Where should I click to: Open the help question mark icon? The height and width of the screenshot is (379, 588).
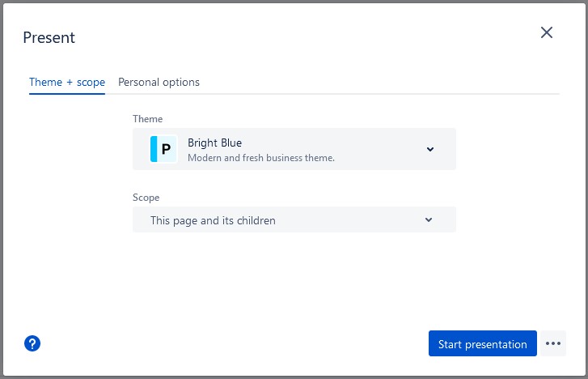coord(32,343)
